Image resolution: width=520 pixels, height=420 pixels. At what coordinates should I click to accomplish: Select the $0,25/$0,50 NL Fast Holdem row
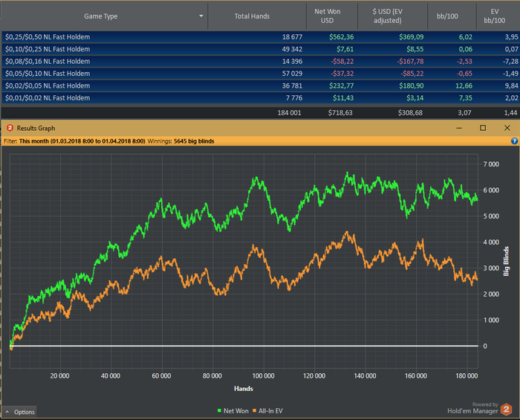pyautogui.click(x=48, y=36)
